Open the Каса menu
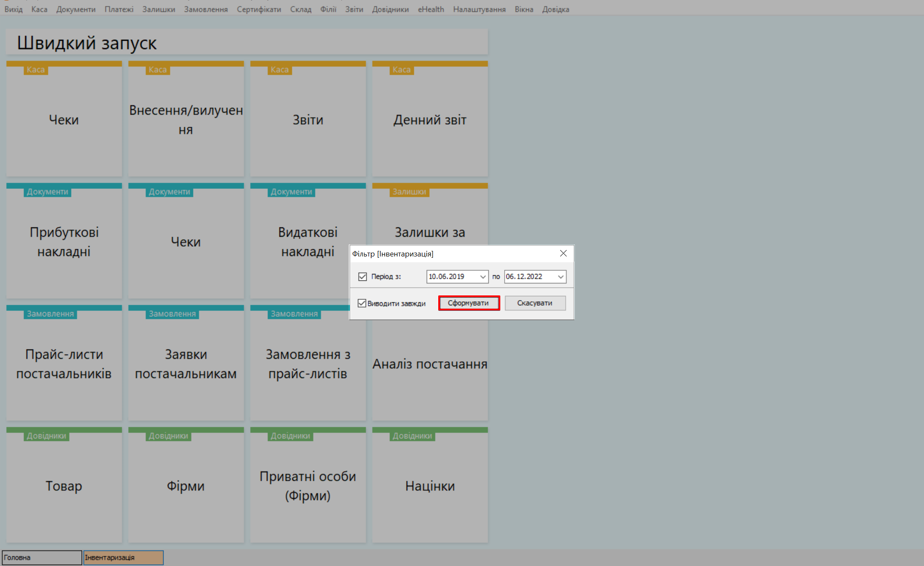The width and height of the screenshot is (924, 566). coord(39,9)
